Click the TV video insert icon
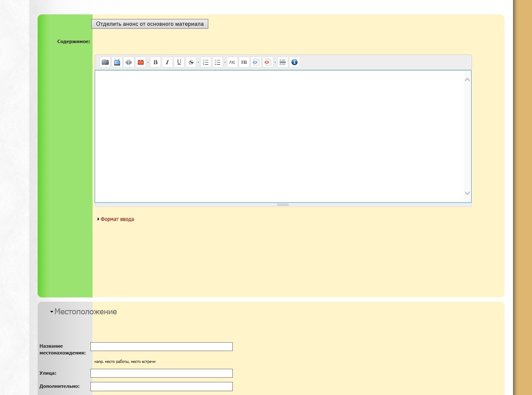The height and width of the screenshot is (395, 532). click(x=117, y=62)
